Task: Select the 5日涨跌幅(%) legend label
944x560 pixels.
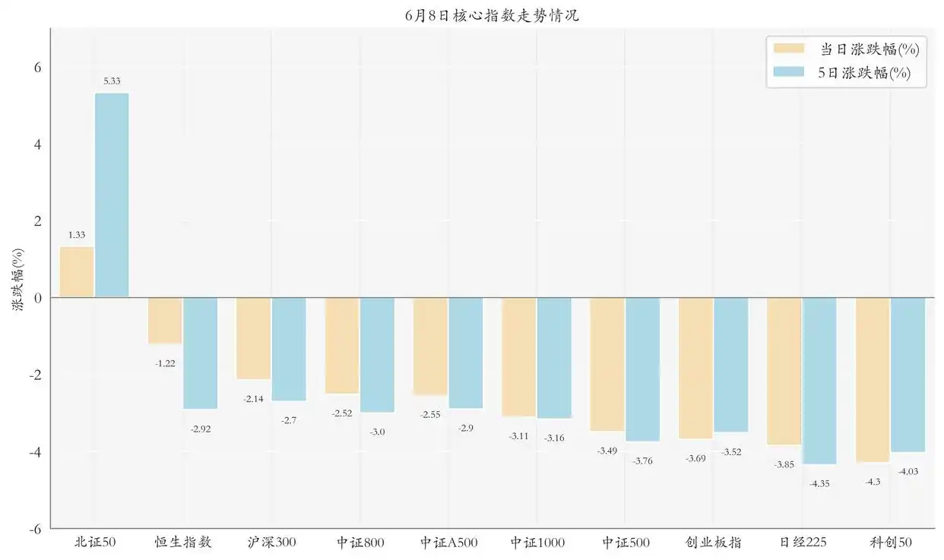Action: 864,74
